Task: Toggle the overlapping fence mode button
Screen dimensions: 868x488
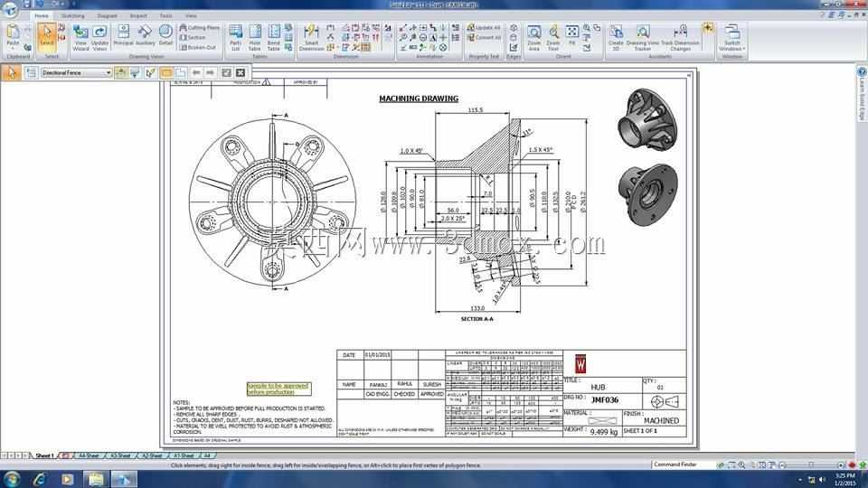Action: pyautogui.click(x=180, y=72)
